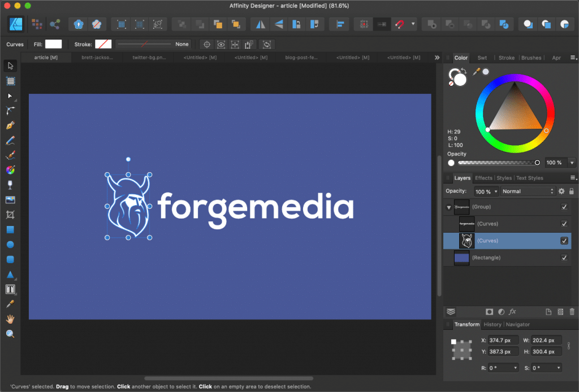
Task: Open layer blend options gear
Action: (561, 191)
